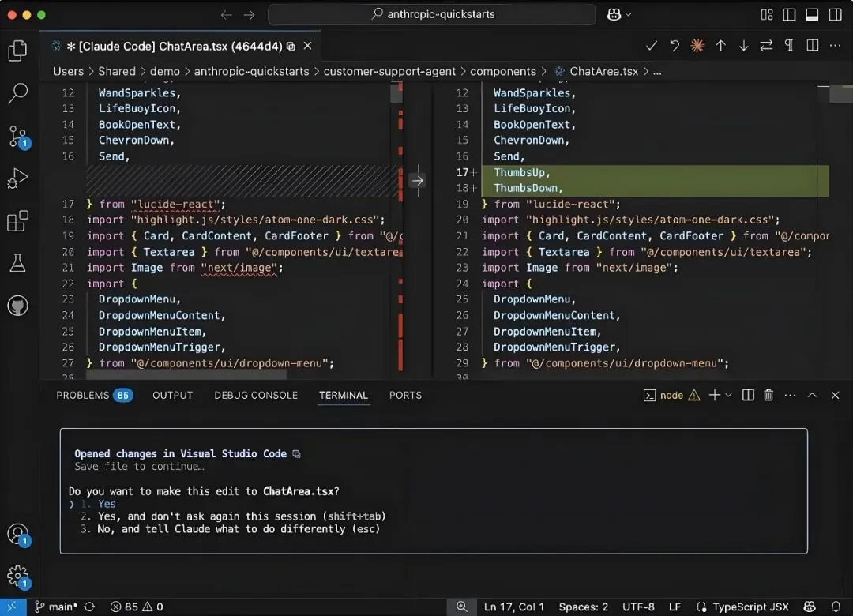The width and height of the screenshot is (853, 616).
Task: Customize layout icon in title bar
Action: click(x=766, y=15)
